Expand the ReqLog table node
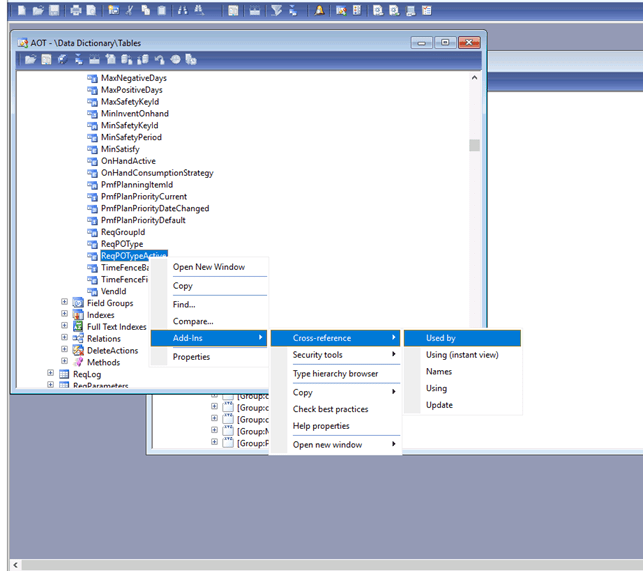The height and width of the screenshot is (571, 643). 51,375
